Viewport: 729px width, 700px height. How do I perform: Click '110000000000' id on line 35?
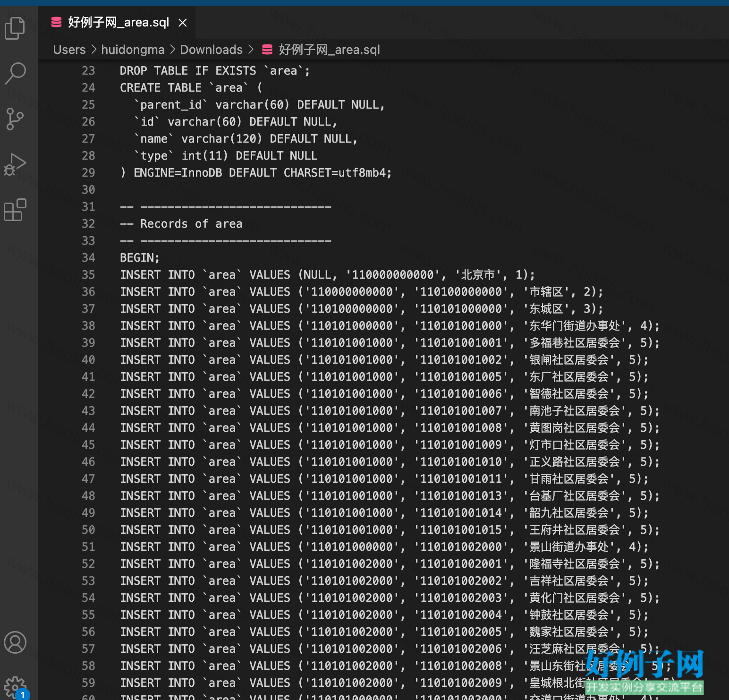pos(393,275)
